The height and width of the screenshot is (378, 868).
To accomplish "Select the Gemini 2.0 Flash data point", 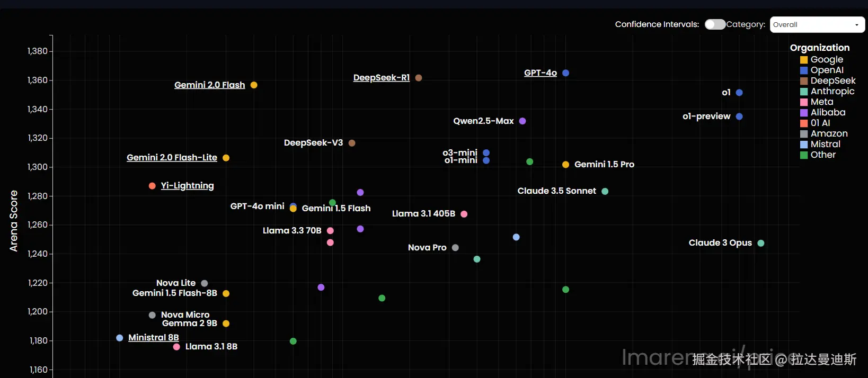I will pyautogui.click(x=254, y=85).
